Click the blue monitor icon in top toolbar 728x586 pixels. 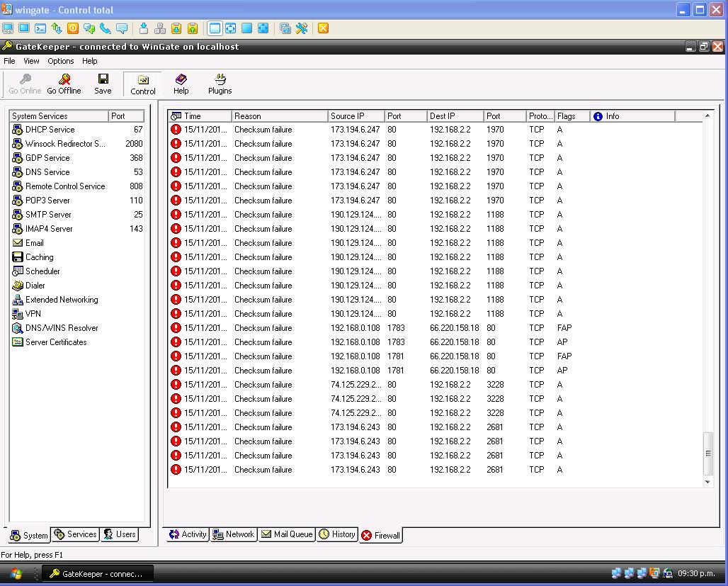click(x=24, y=28)
